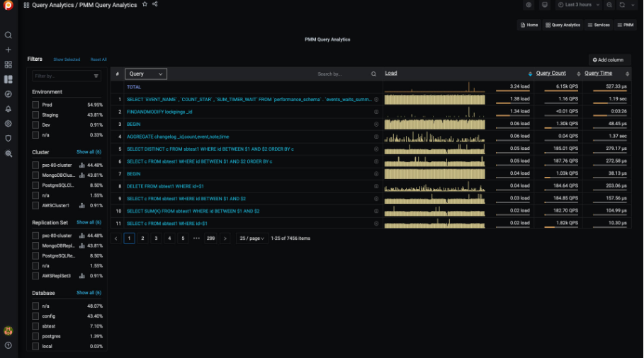This screenshot has width=644, height=358.
Task: Click chart icon next to pxc-80-cluster in Cluster
Action: tap(81, 166)
